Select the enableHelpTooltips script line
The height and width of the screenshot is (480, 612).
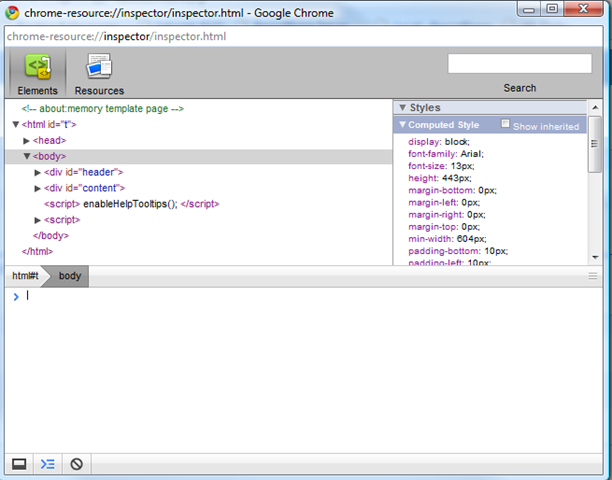132,204
